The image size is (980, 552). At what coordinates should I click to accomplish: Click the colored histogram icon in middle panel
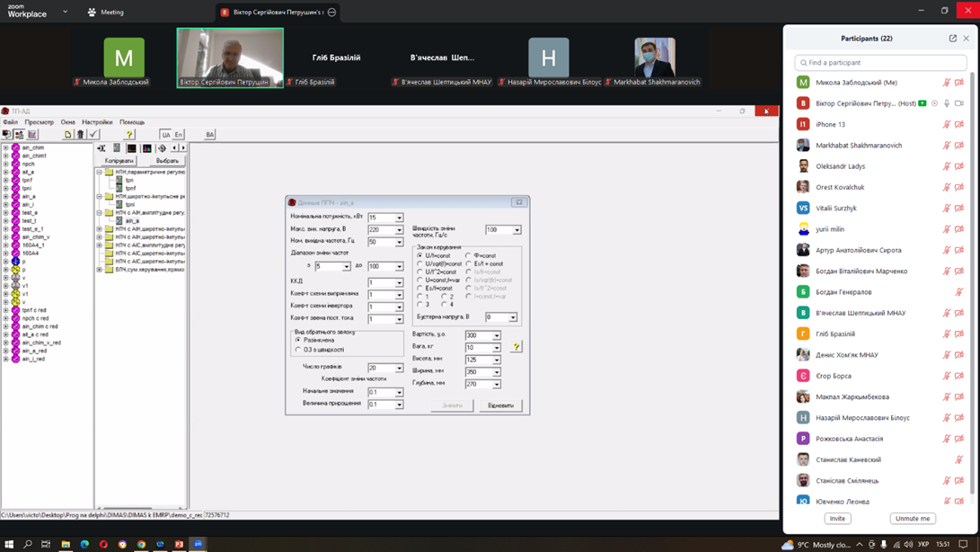pos(147,148)
